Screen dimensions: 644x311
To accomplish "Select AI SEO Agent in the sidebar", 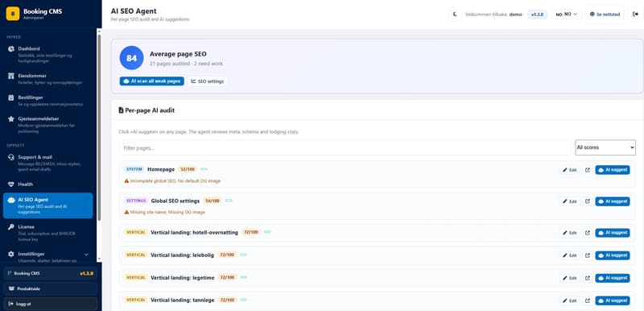I will click(48, 205).
